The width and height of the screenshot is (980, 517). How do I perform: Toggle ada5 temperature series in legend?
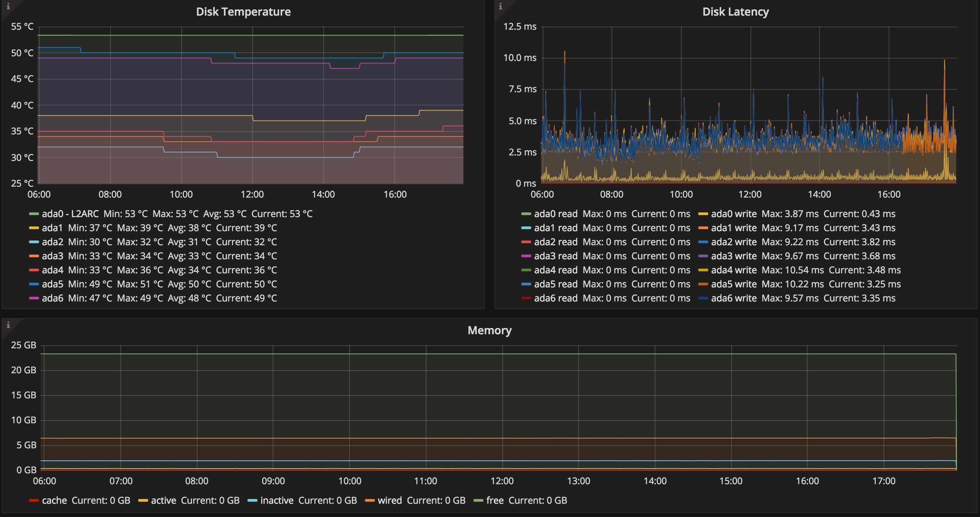pyautogui.click(x=52, y=284)
